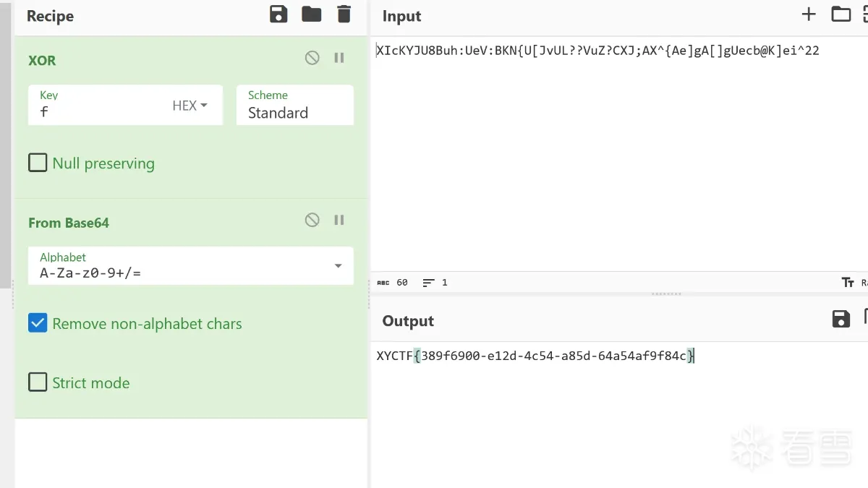Viewport: 868px width, 488px height.
Task: Click the XOR operation title
Action: click(42, 61)
